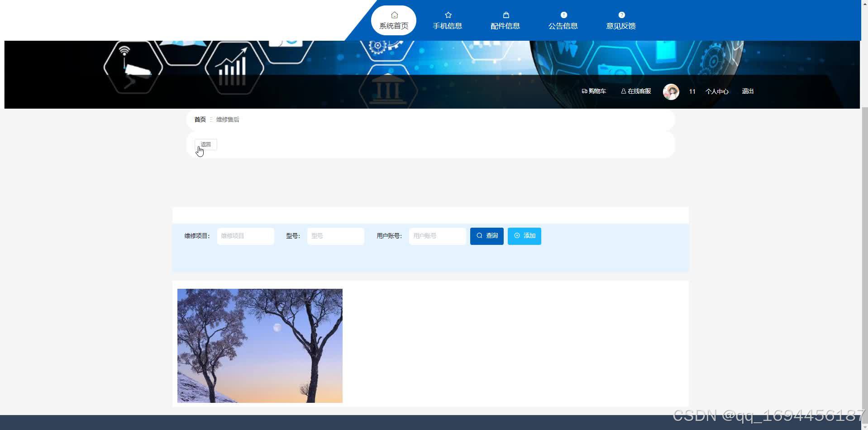Viewport: 868px width, 430px height.
Task: Click the 查询 search button
Action: click(486, 236)
